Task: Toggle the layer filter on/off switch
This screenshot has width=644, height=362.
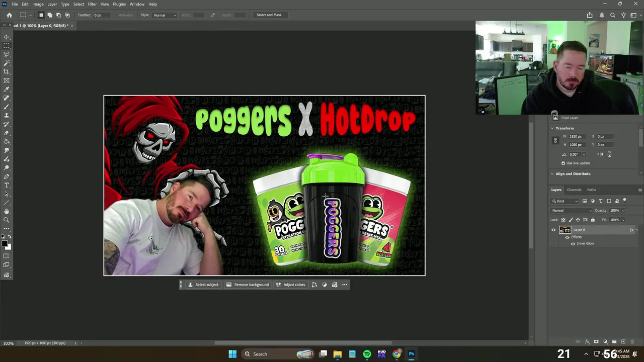Action: click(624, 201)
